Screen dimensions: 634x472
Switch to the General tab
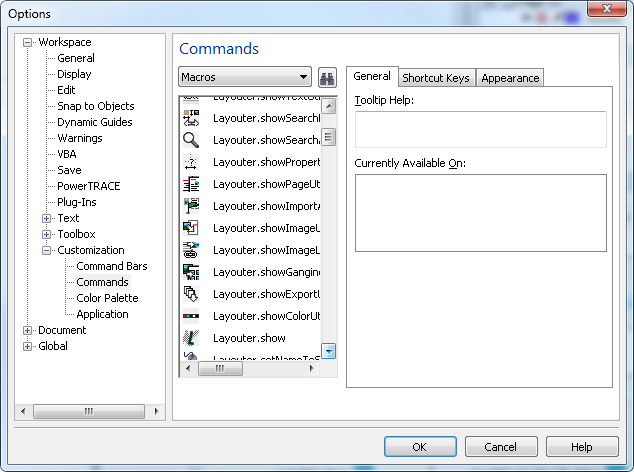(372, 76)
